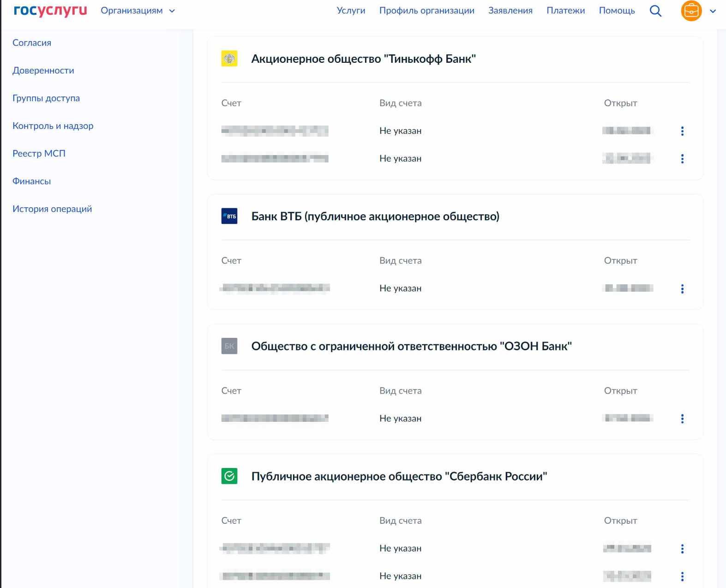Click the Тинькофф Банк yellow logo icon
The width and height of the screenshot is (726, 588).
(229, 59)
